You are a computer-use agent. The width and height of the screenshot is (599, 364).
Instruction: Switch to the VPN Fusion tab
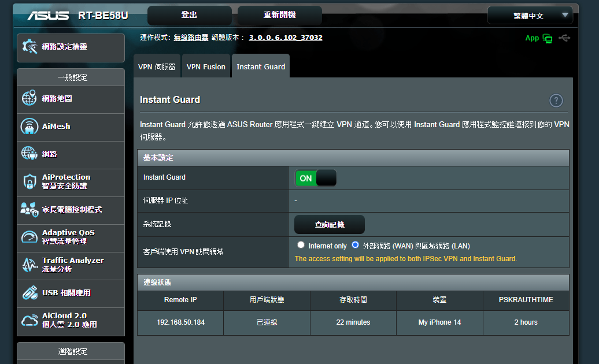[x=206, y=66]
